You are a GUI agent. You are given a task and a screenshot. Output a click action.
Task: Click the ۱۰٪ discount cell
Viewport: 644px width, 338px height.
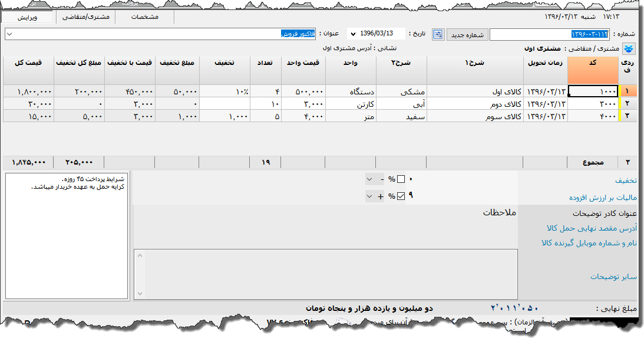224,91
